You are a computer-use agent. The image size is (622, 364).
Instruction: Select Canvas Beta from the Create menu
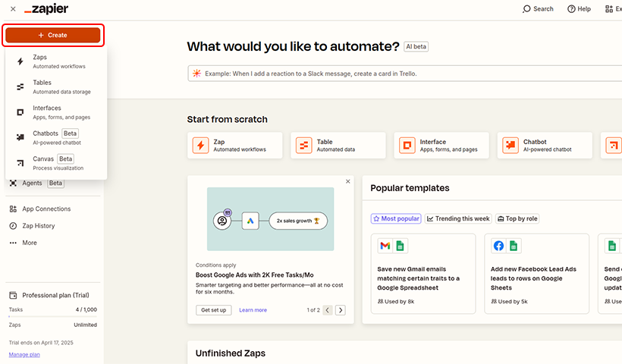pyautogui.click(x=56, y=163)
